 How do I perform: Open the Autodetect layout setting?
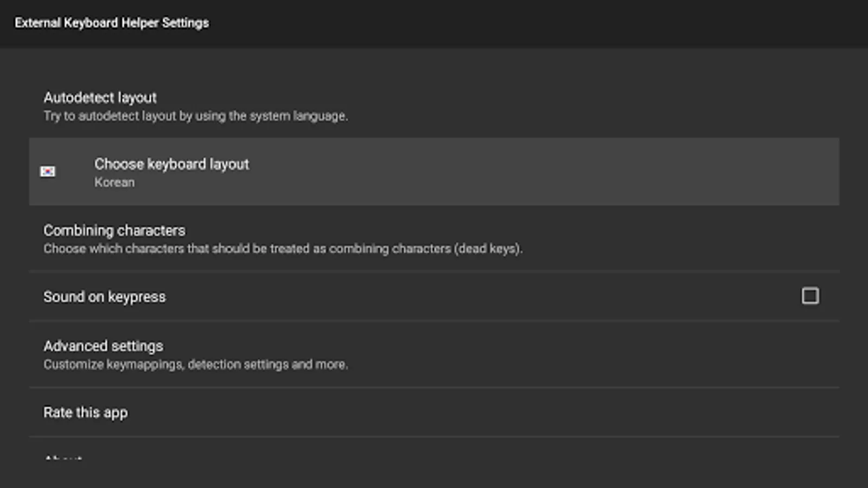click(x=100, y=98)
